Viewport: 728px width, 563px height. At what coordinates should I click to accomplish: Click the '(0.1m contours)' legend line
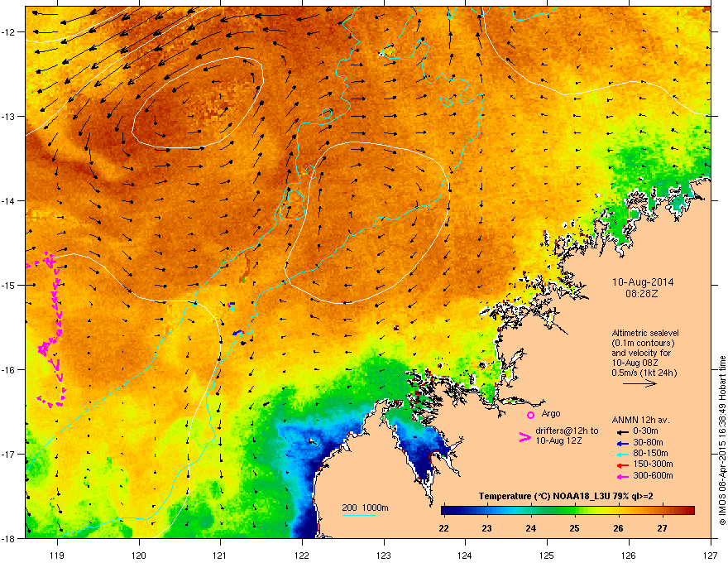[643, 344]
